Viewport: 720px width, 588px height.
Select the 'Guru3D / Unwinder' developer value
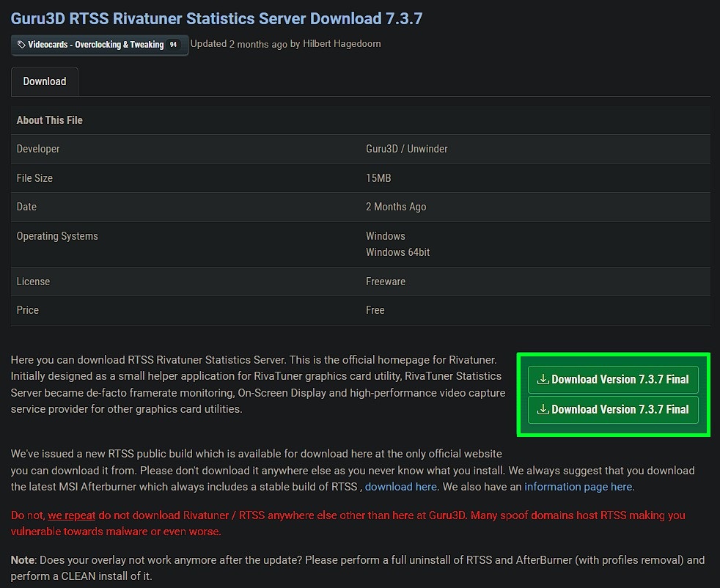(x=406, y=149)
